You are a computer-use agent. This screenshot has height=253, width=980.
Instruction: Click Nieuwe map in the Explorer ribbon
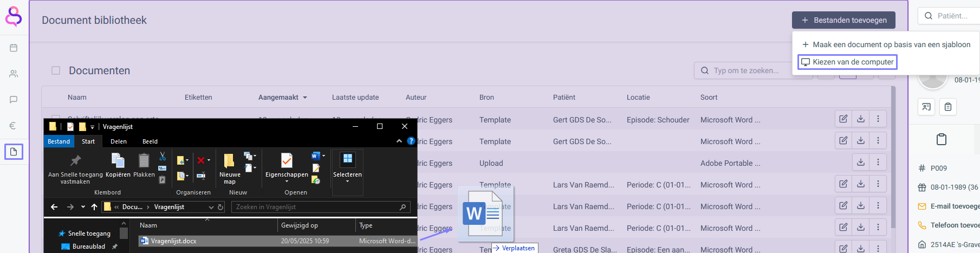click(x=230, y=168)
